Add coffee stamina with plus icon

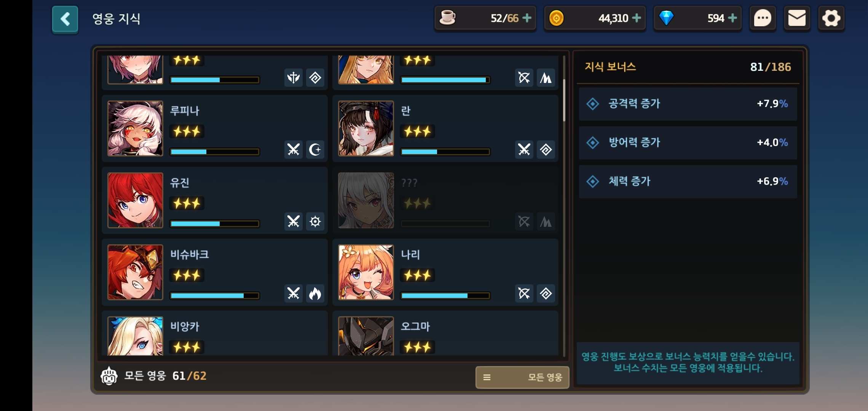click(527, 18)
